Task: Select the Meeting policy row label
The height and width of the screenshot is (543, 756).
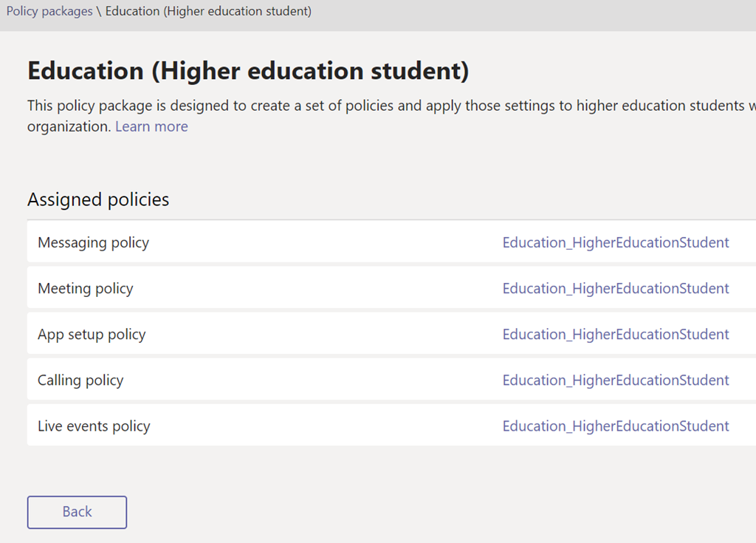Action: point(85,288)
